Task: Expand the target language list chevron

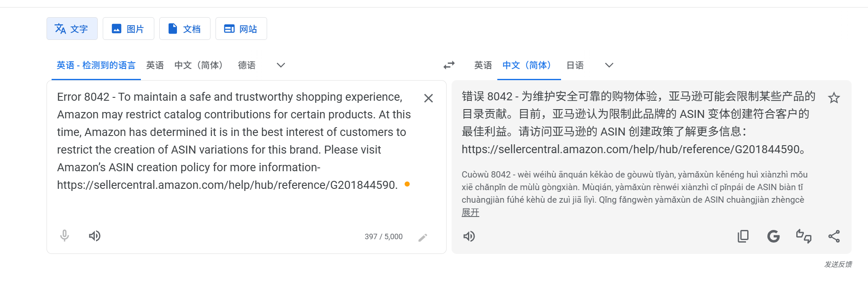Action: 609,65
